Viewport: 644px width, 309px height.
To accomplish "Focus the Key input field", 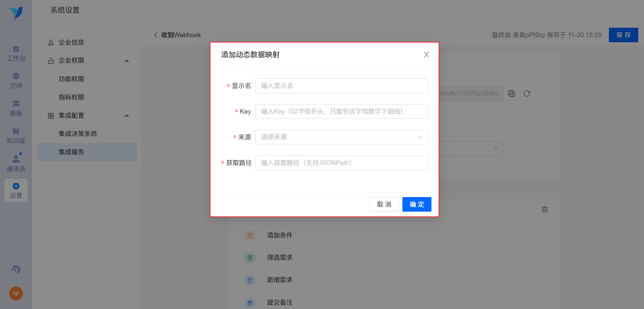I will (342, 111).
